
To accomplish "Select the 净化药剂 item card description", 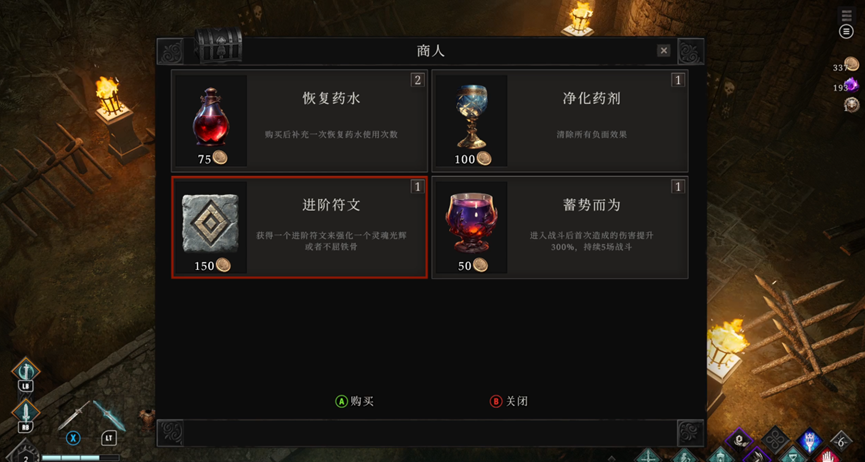I will [x=591, y=134].
